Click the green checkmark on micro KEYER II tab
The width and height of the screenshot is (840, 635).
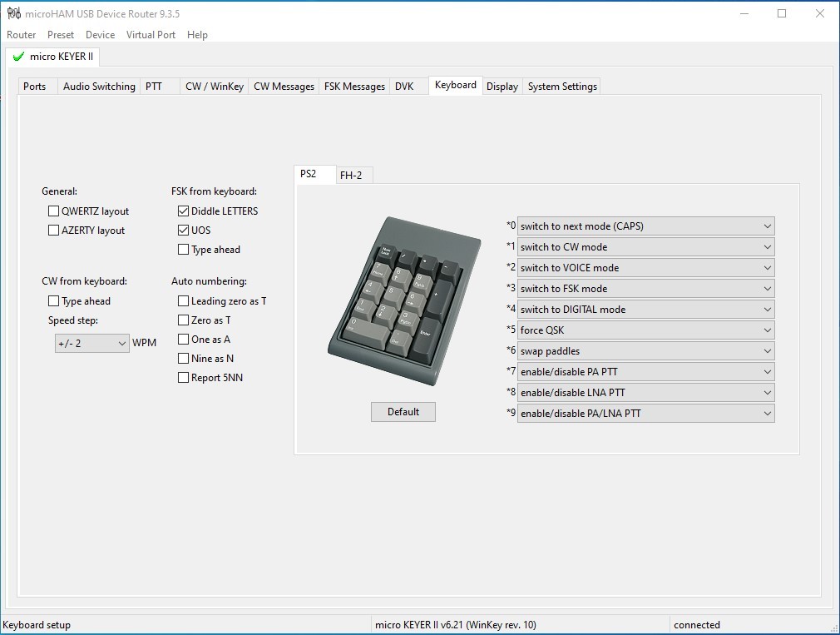[x=19, y=57]
